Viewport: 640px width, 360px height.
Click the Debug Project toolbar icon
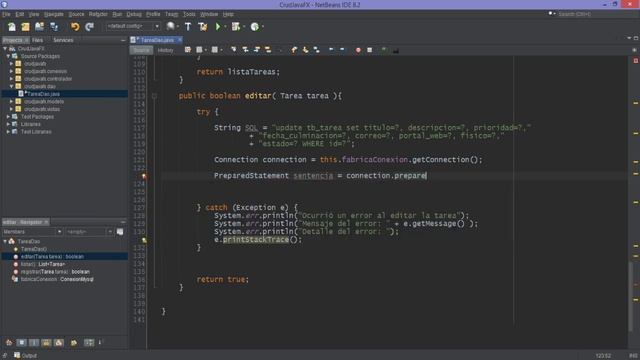click(x=236, y=27)
